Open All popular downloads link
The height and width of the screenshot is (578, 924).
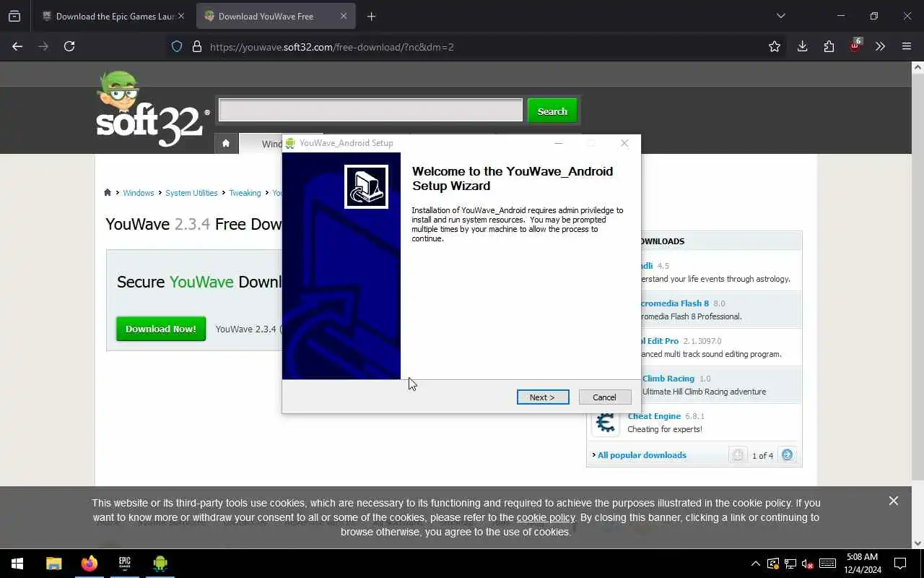coord(642,455)
